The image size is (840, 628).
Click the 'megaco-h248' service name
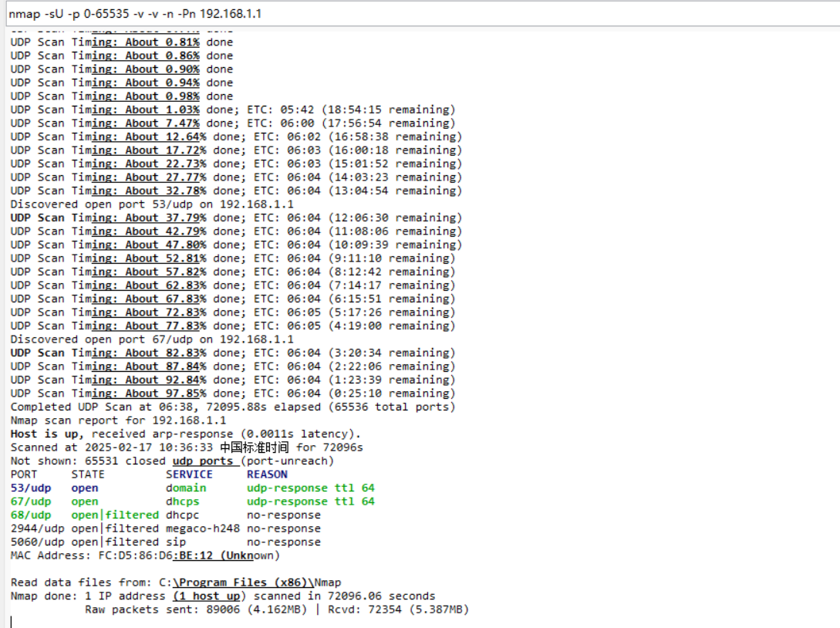tap(203, 528)
